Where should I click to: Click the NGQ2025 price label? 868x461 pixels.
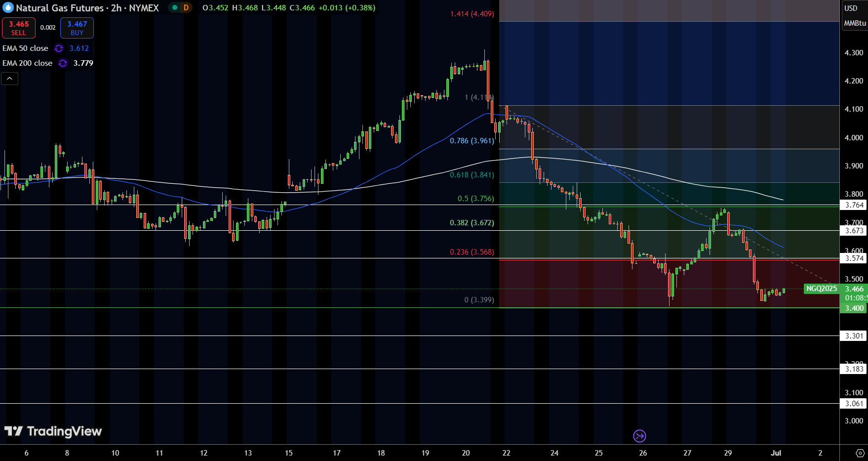[x=822, y=289]
